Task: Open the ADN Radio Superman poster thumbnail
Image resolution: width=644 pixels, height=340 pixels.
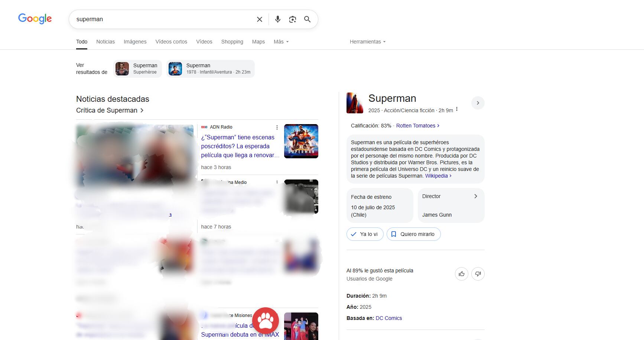Action: (x=301, y=141)
